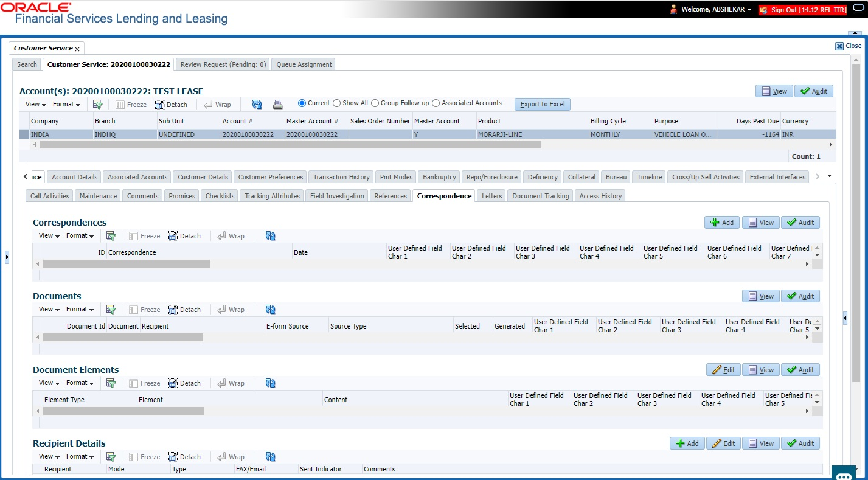Click Detach in the Documents toolbar

pos(184,310)
